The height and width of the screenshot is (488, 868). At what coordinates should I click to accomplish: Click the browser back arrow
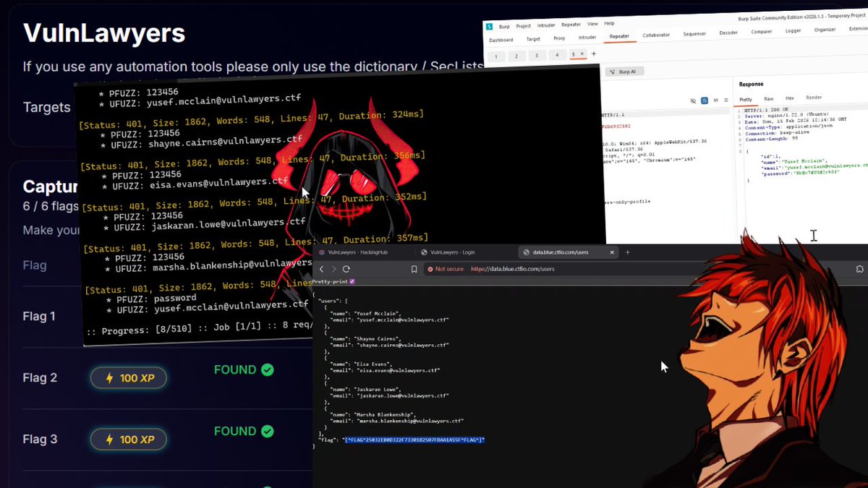point(322,269)
